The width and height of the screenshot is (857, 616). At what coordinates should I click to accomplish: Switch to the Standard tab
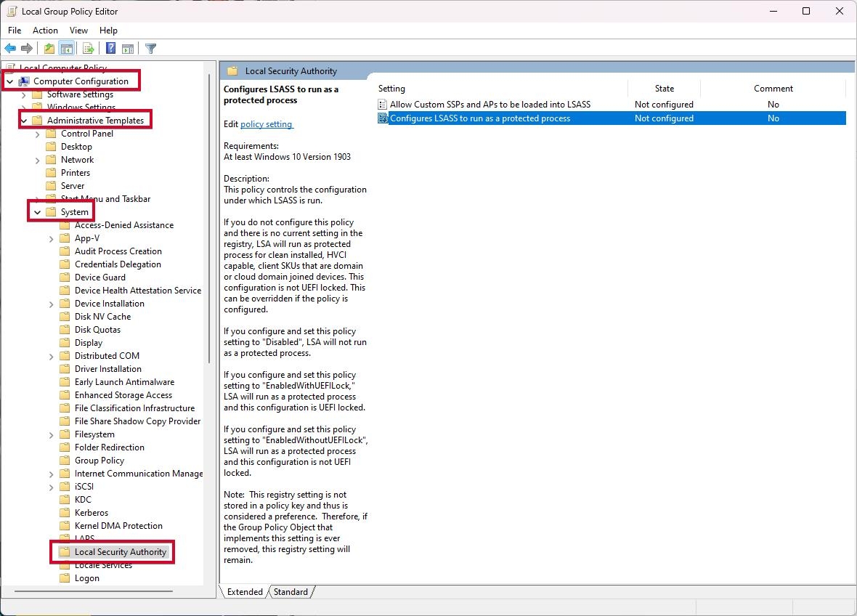point(290,591)
